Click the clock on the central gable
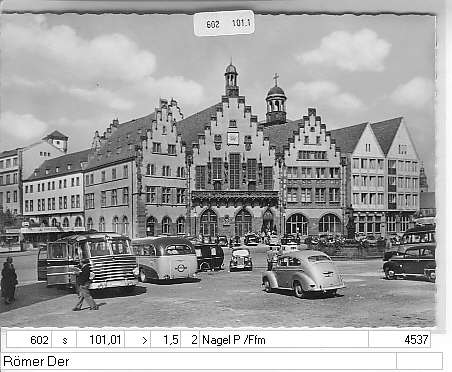This screenshot has height=372, width=452. 233,138
